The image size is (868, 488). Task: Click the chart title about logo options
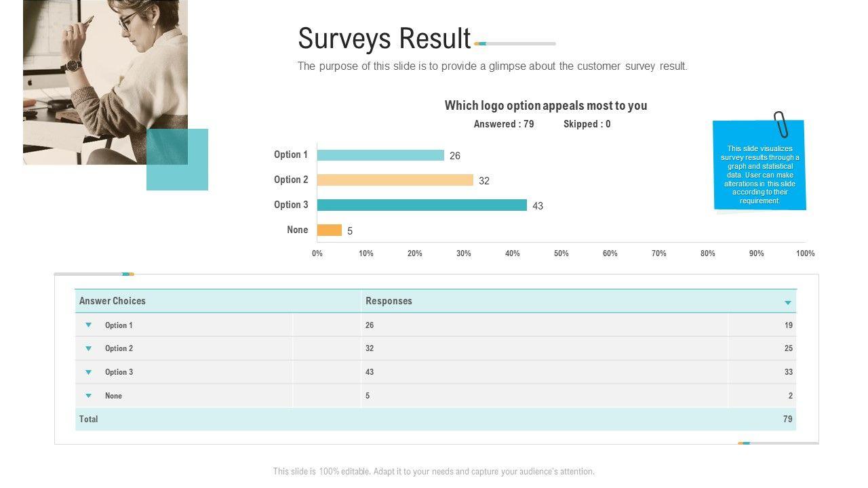546,106
